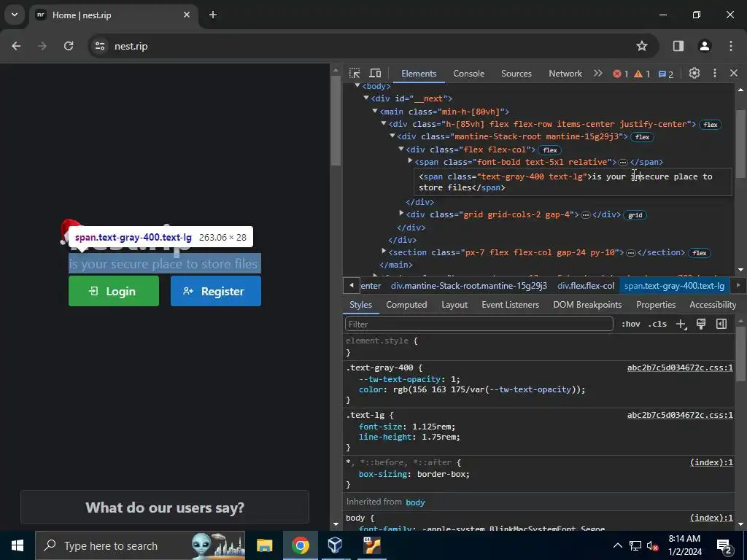
Task: Open the DevTools three-dot customize menu
Action: point(715,73)
